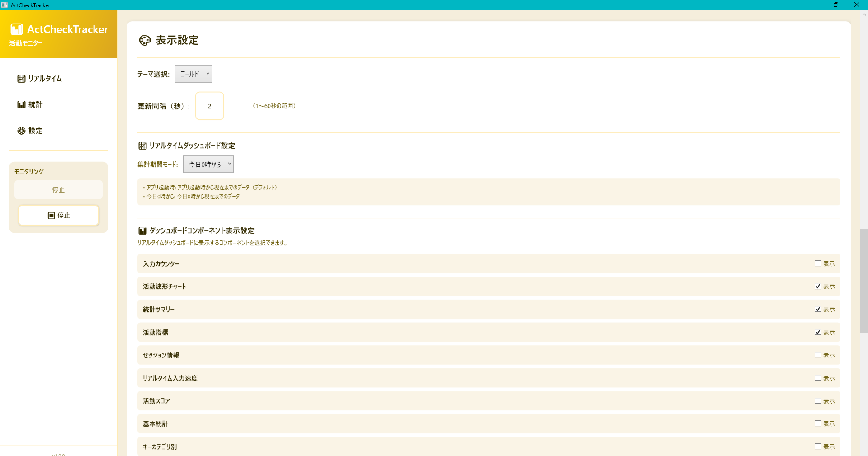Click the 更新間隔 input field showing 2
The height and width of the screenshot is (456, 868).
click(209, 106)
